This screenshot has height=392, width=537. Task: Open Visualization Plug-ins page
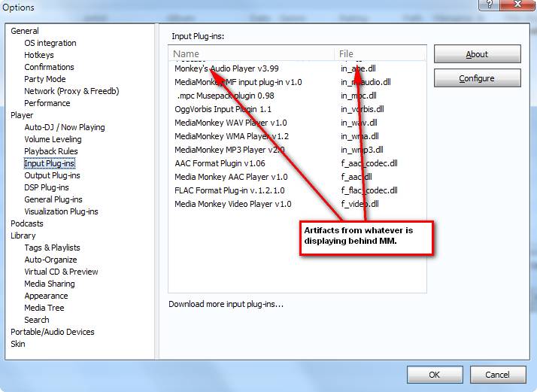(61, 211)
